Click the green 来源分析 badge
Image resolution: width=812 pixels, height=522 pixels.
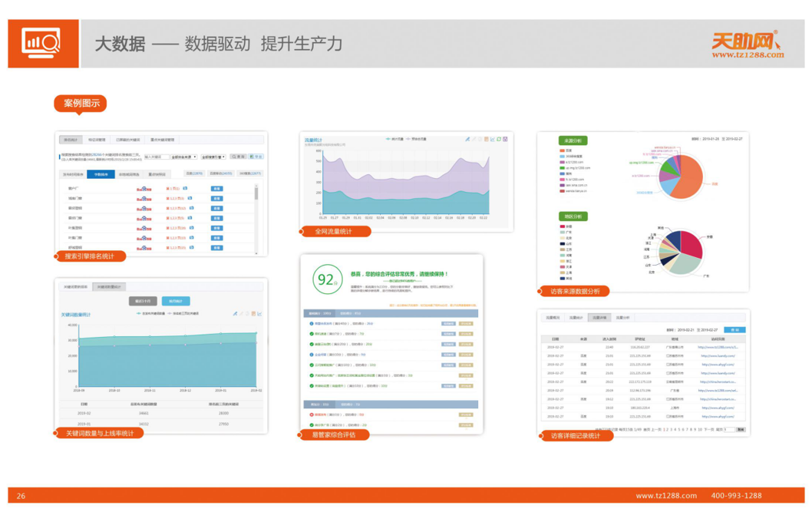pos(573,141)
